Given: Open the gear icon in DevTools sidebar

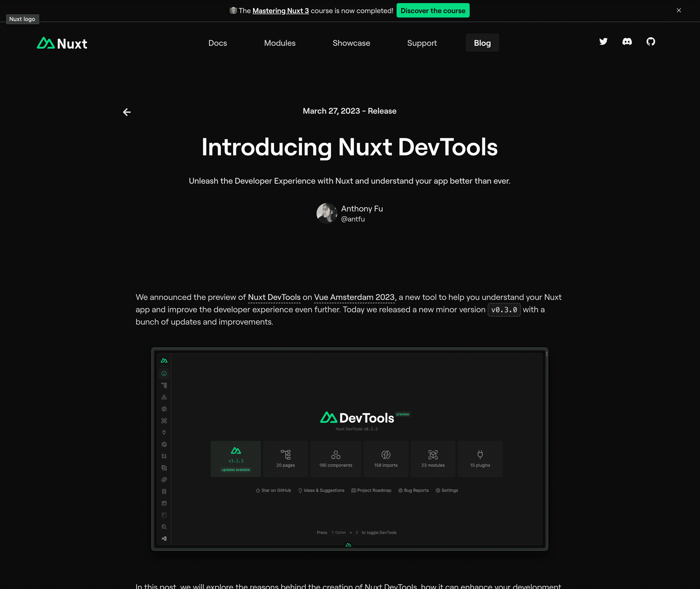Looking at the screenshot, I should (164, 444).
